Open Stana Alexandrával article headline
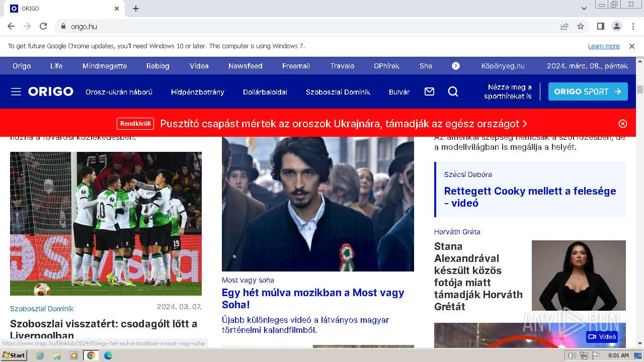 tap(478, 277)
